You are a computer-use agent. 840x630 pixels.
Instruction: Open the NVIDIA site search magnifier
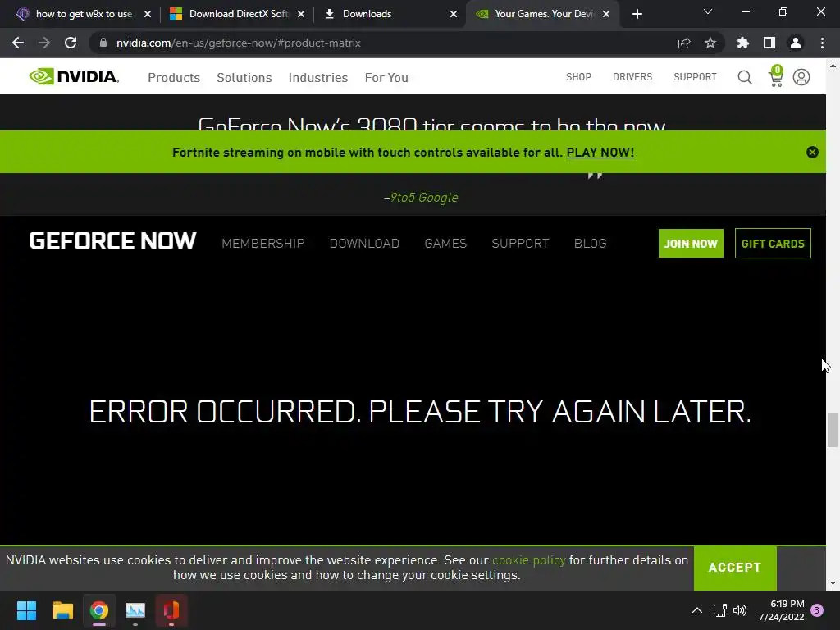click(745, 77)
